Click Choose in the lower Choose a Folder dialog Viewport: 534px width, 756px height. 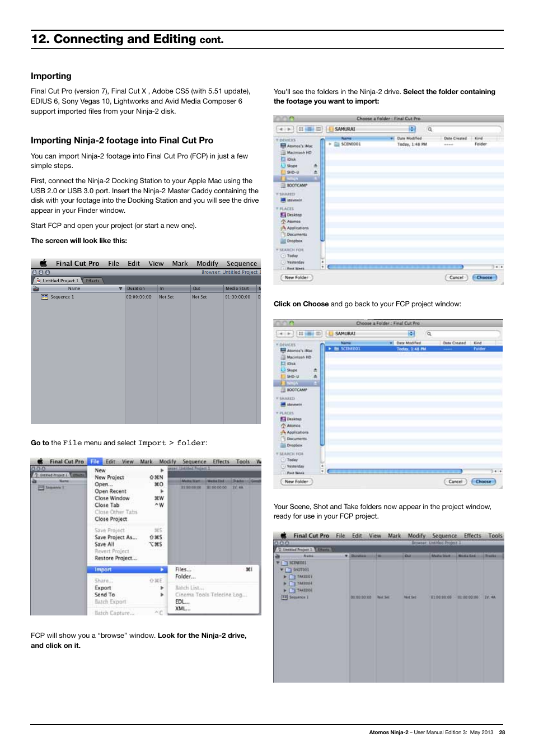(484, 481)
